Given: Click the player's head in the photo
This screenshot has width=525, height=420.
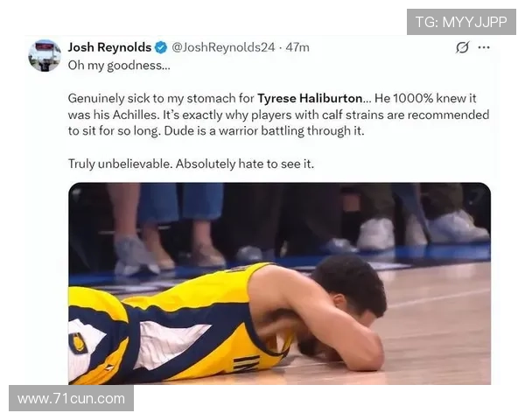Looking at the screenshot, I should (350, 286).
